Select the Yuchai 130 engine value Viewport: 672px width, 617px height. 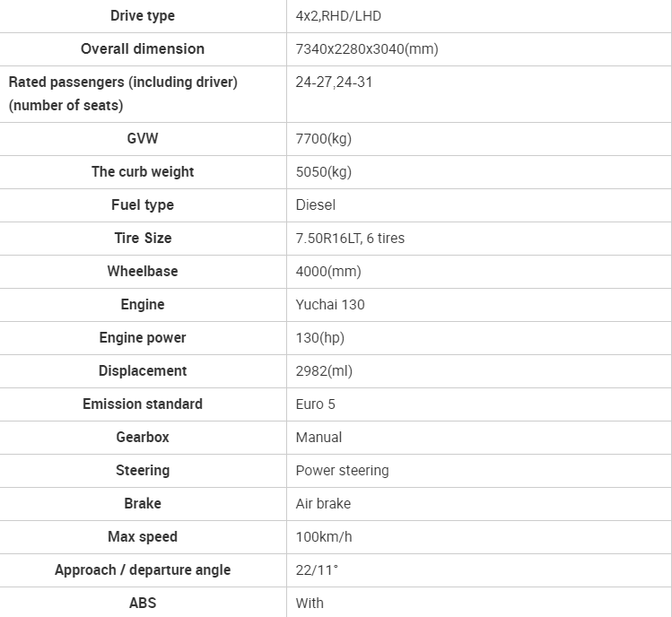330,304
